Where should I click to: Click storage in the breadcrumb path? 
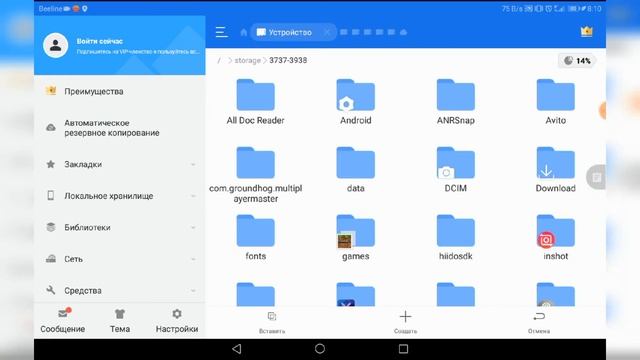[247, 60]
